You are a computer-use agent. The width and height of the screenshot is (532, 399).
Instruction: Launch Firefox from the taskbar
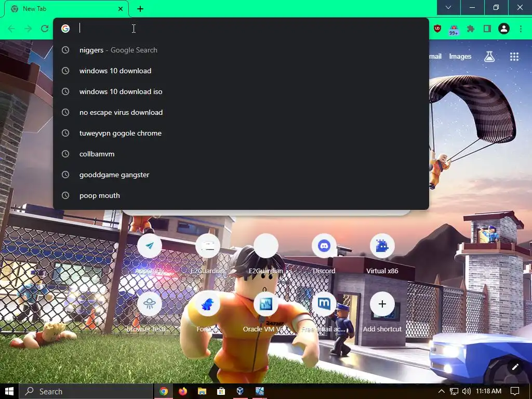pos(183,391)
